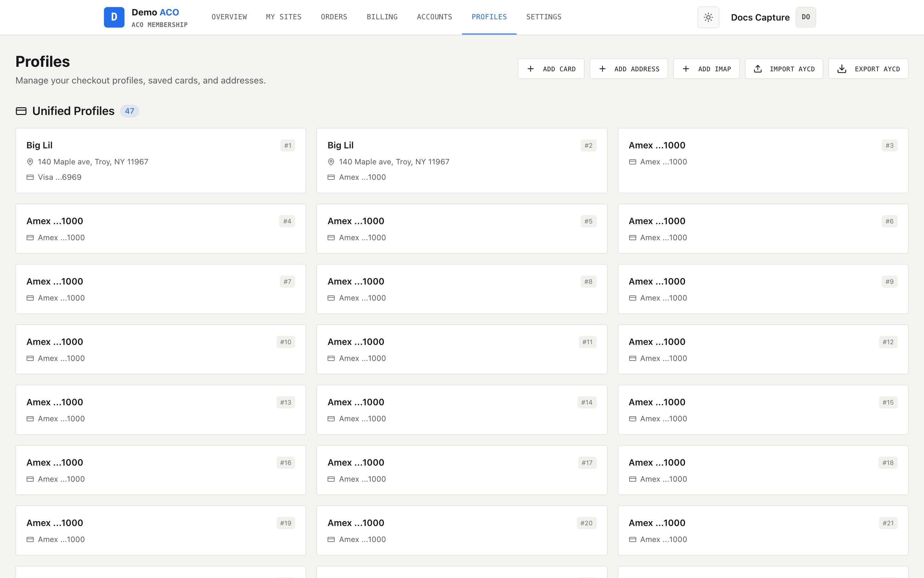Click the #12 profile number badge
The width and height of the screenshot is (924, 578).
pos(888,342)
